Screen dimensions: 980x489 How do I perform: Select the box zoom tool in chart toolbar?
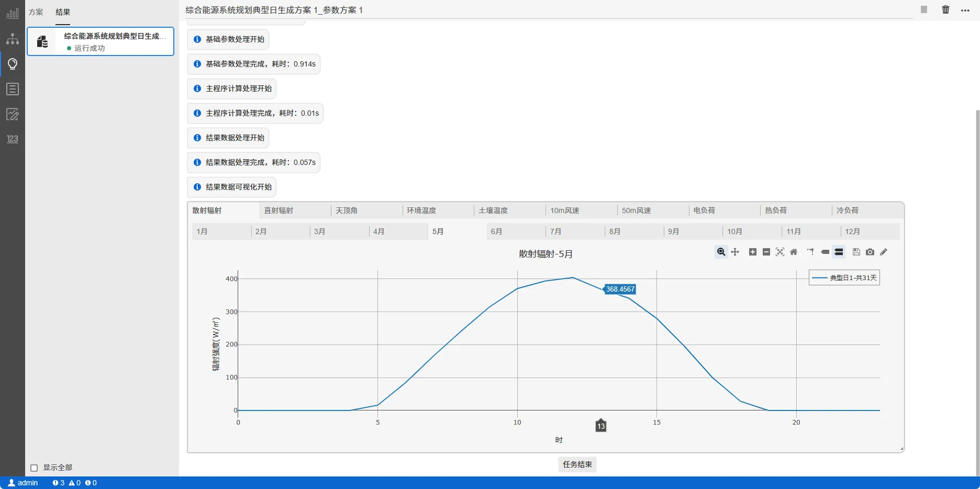(x=721, y=252)
